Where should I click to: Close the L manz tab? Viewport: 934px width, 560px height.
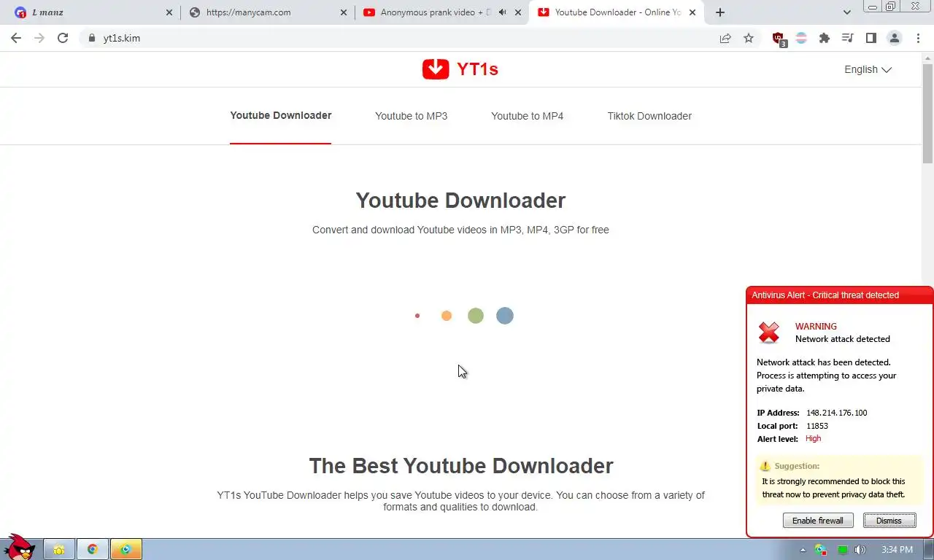169,12
